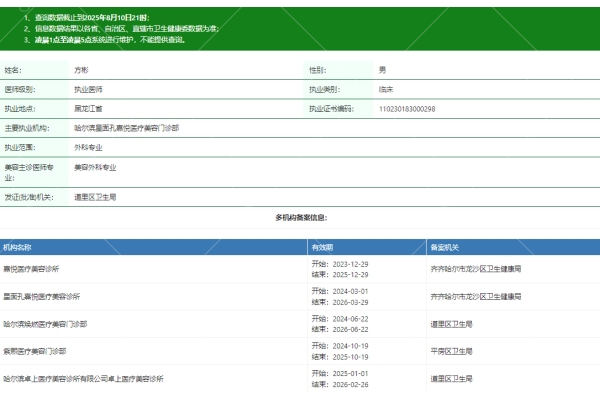
Task: Click the 性别 field label
Action: (318, 70)
